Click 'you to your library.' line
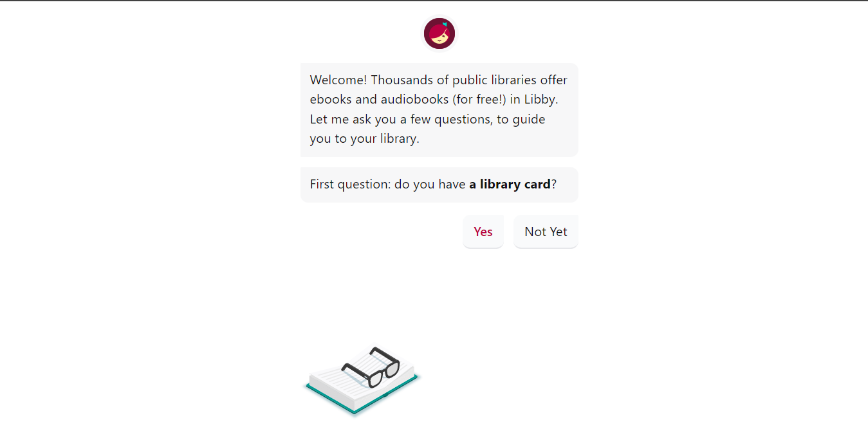 pos(365,138)
